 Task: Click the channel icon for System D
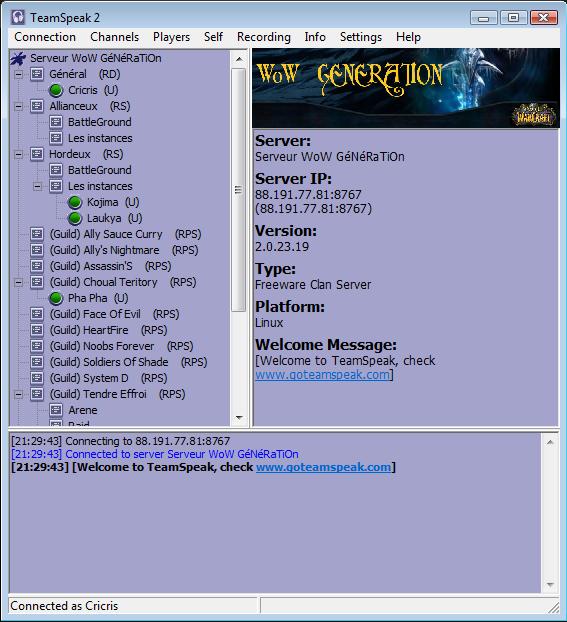point(37,378)
